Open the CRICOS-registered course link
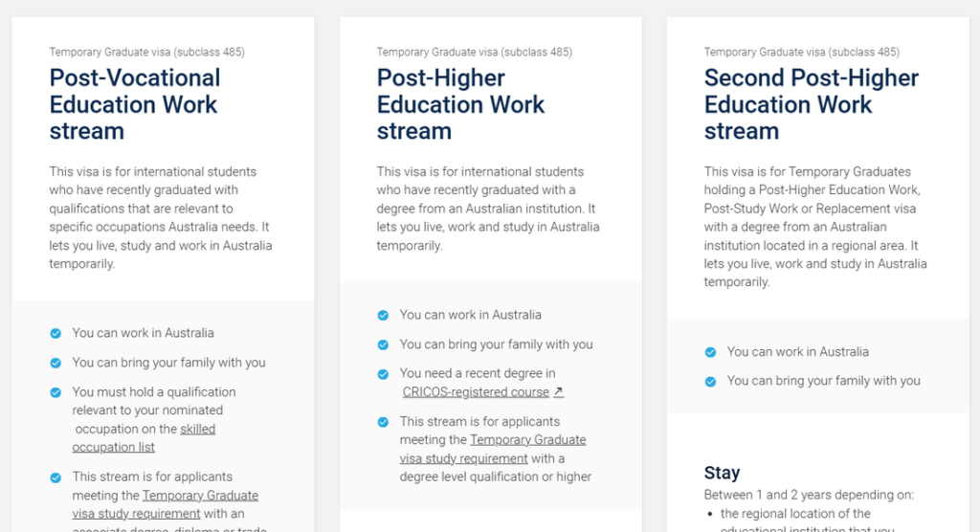This screenshot has width=980, height=532. pos(476,392)
